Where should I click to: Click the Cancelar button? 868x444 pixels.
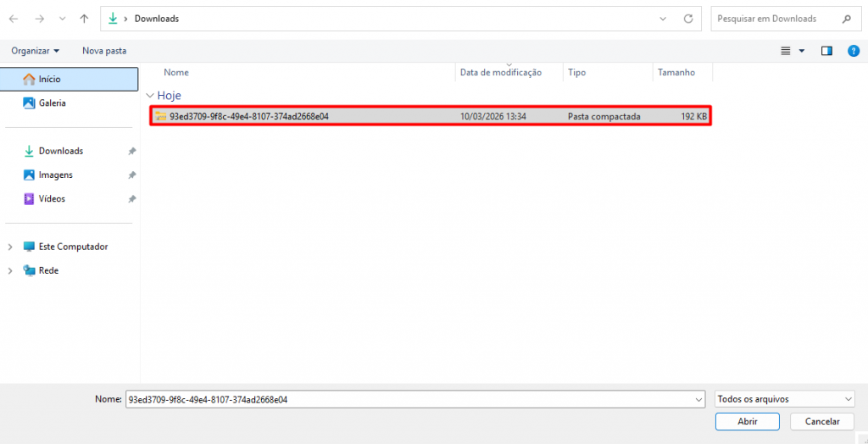pos(821,421)
